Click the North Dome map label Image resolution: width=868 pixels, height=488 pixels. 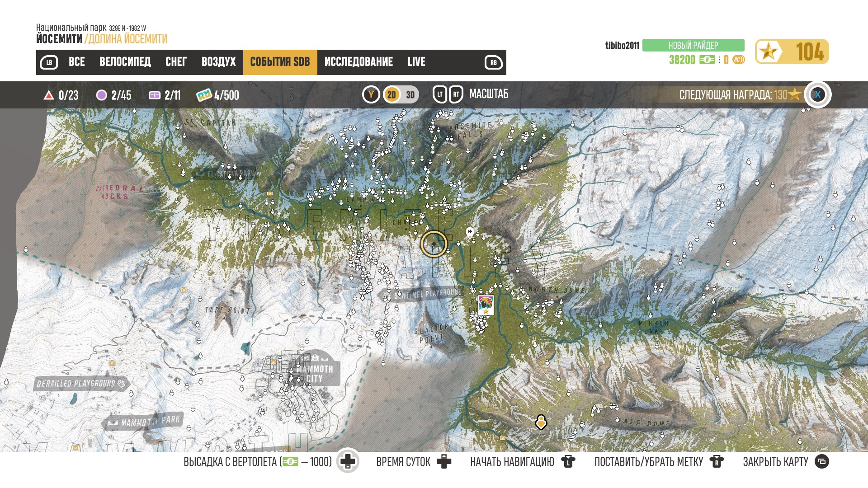coord(557,290)
